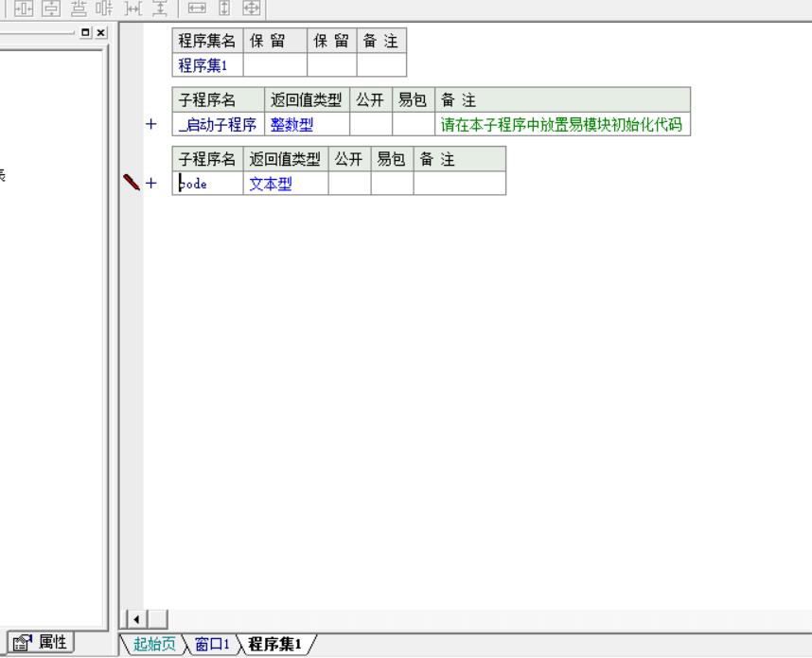Viewport: 812px width, 658px height.
Task: Close the left side panel
Action: 101,32
